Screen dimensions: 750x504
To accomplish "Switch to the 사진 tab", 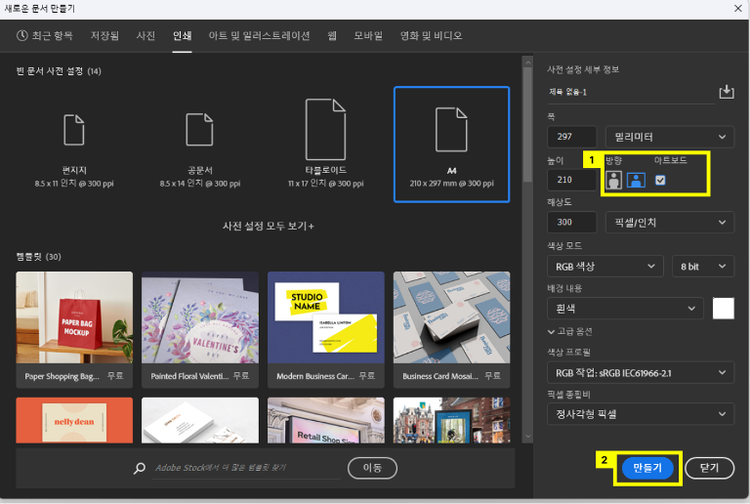I will [145, 35].
